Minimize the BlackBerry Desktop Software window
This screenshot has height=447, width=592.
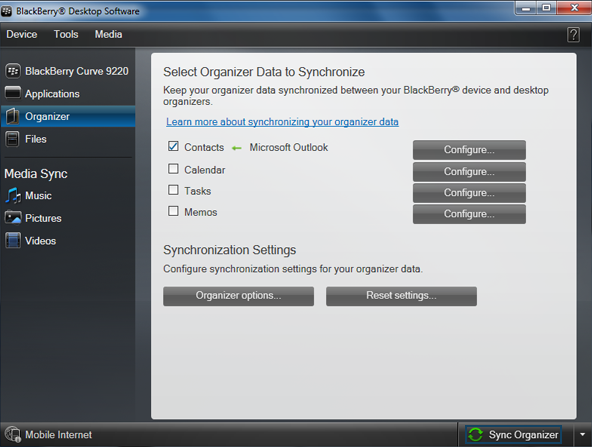tap(526, 8)
